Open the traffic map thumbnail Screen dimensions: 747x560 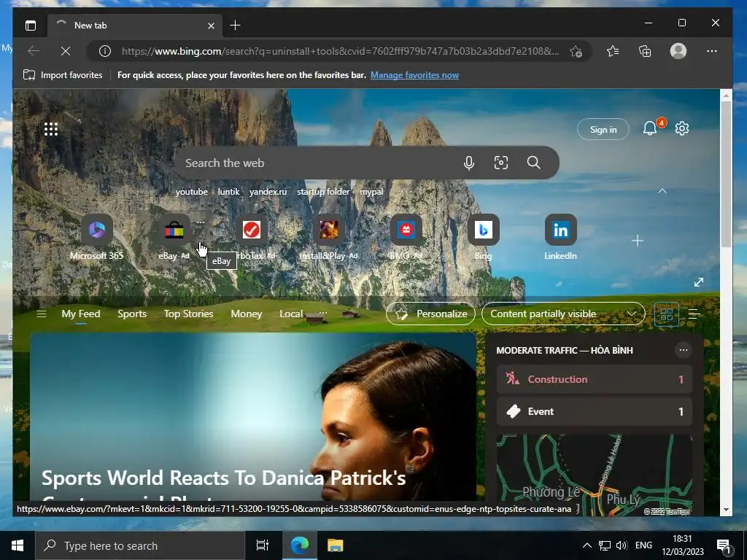[594, 475]
